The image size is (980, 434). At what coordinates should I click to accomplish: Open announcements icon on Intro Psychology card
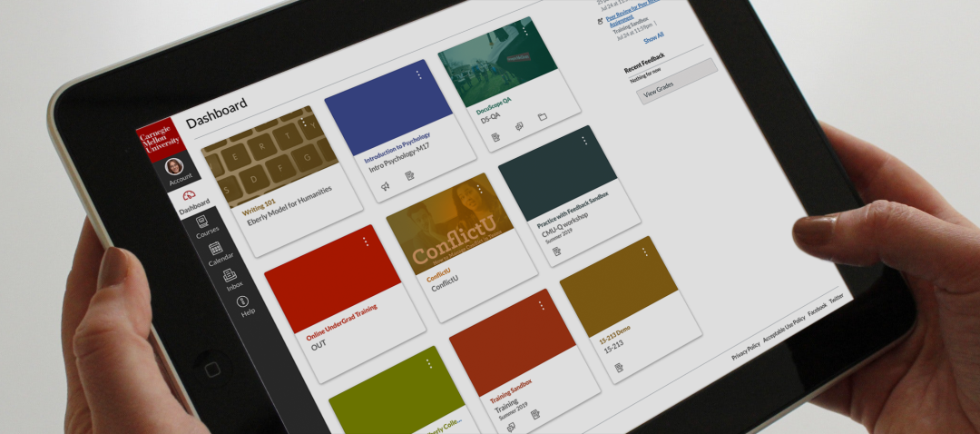click(386, 185)
